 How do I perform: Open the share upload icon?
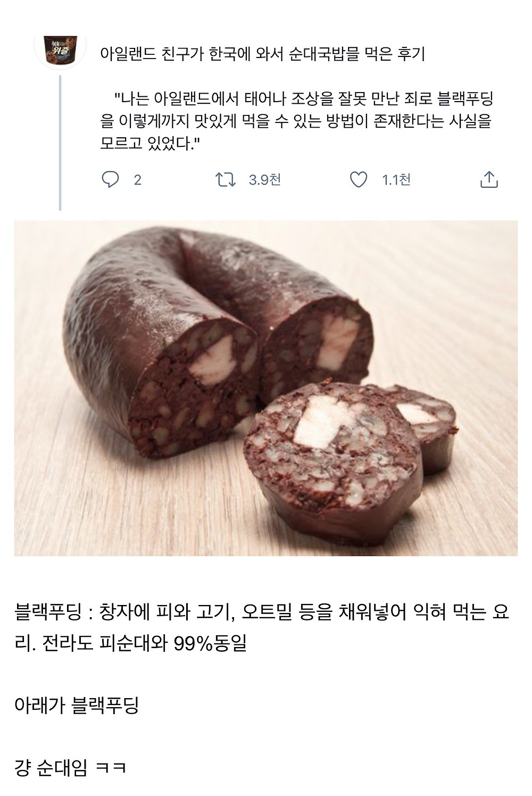[489, 180]
